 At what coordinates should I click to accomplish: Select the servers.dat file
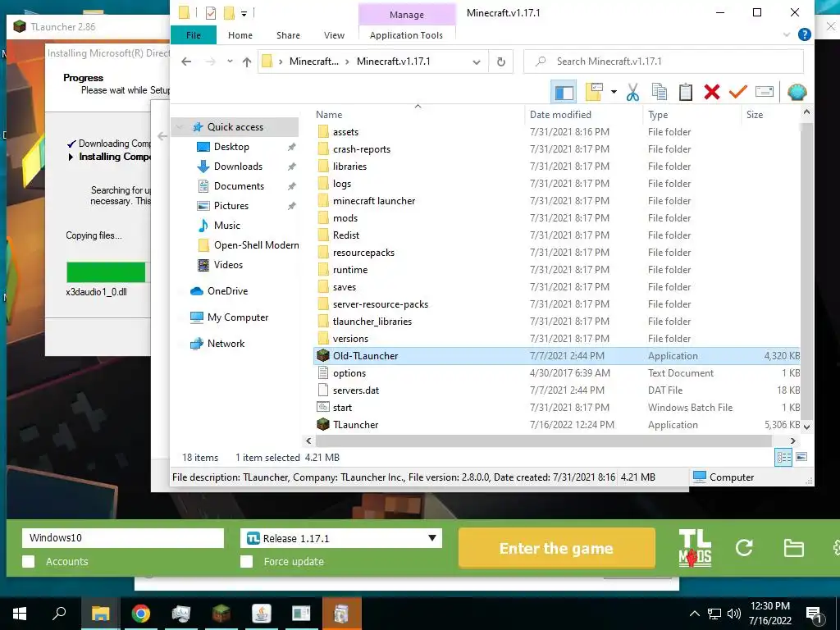pyautogui.click(x=556, y=390)
